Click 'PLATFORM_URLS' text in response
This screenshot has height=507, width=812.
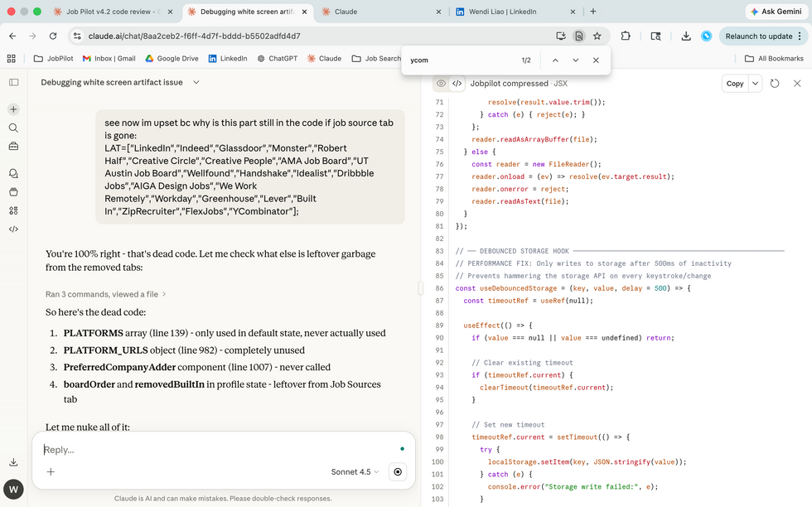106,350
